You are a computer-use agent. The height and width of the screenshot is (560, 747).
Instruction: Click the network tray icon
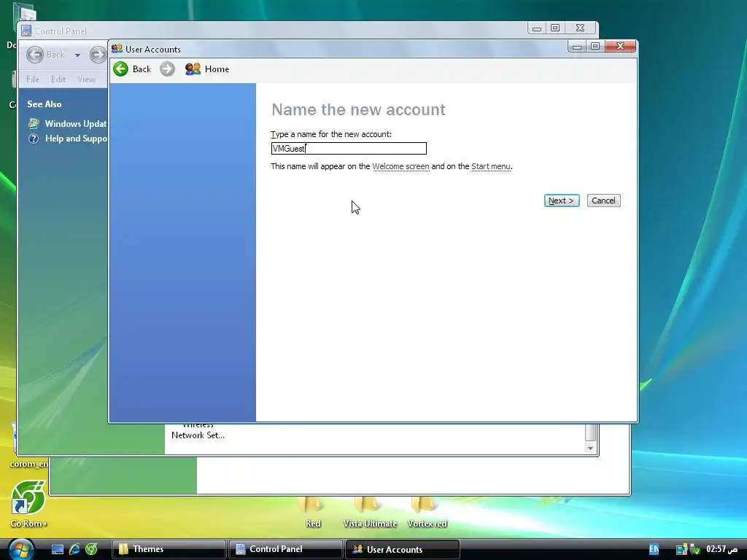point(682,550)
